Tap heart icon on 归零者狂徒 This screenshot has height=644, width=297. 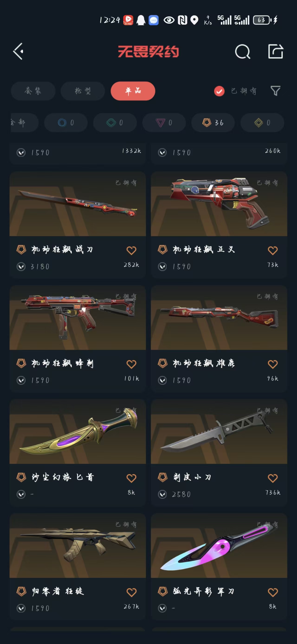[x=131, y=592]
